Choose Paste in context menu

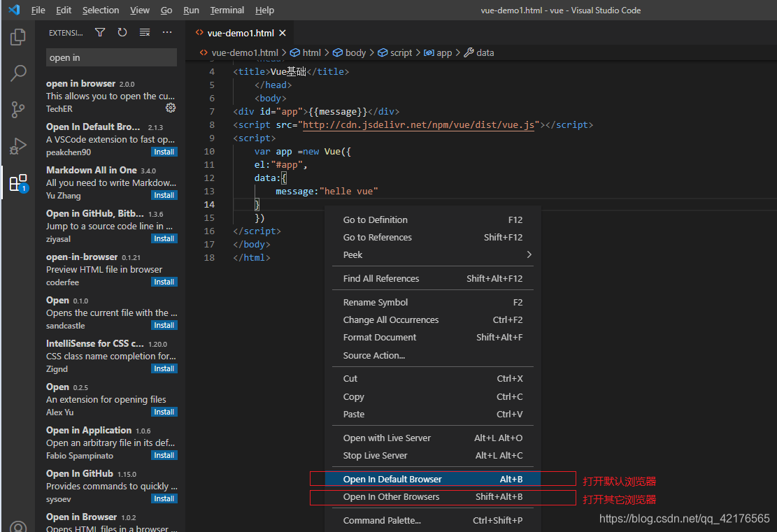[x=433, y=414]
